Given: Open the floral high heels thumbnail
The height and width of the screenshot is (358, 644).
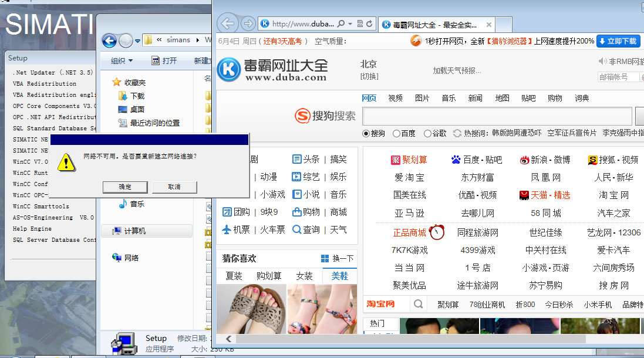Looking at the screenshot, I should tap(322, 309).
